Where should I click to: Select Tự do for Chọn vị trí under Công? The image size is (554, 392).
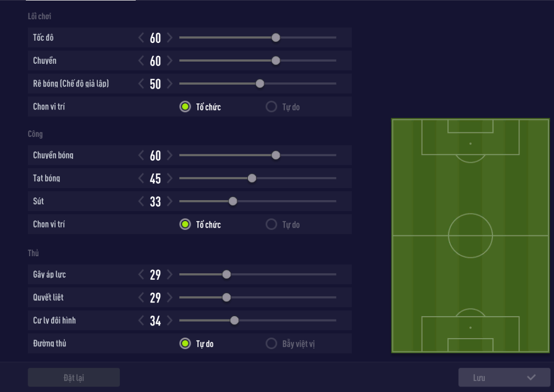pyautogui.click(x=271, y=225)
